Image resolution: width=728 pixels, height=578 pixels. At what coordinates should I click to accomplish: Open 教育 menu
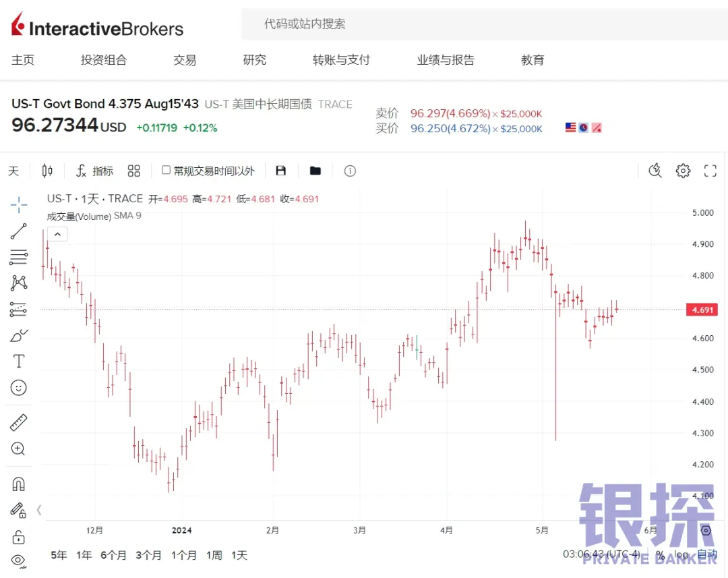click(x=533, y=60)
